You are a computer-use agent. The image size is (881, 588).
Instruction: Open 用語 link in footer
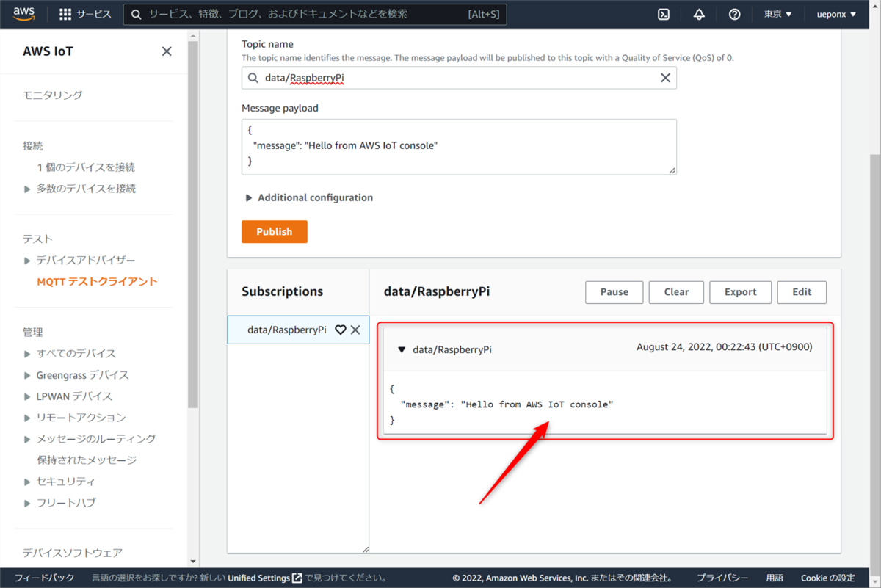[x=775, y=578]
